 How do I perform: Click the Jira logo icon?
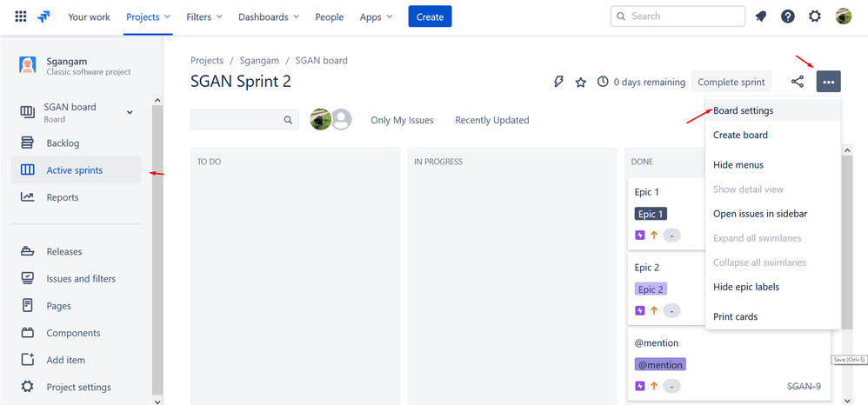tap(43, 17)
